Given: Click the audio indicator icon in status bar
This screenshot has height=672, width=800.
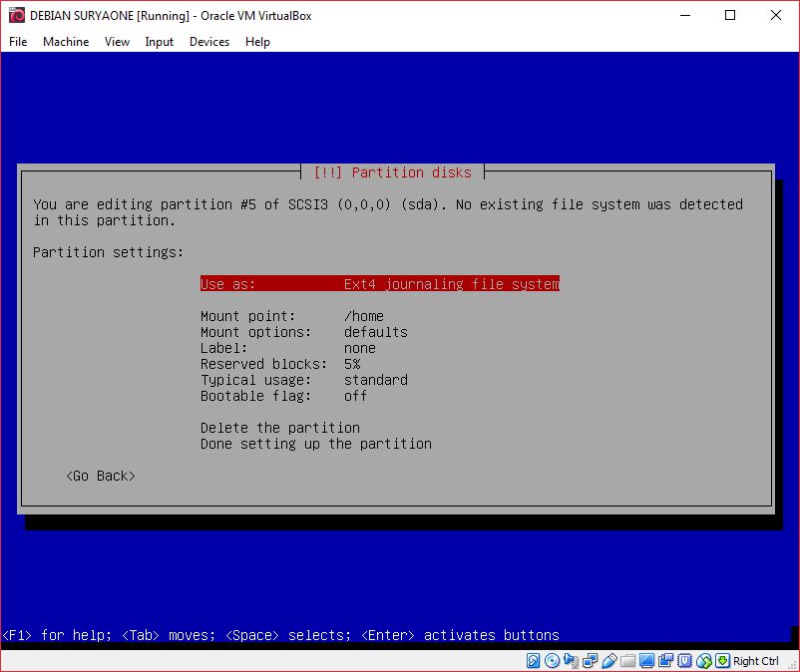Looking at the screenshot, I should coord(571,661).
